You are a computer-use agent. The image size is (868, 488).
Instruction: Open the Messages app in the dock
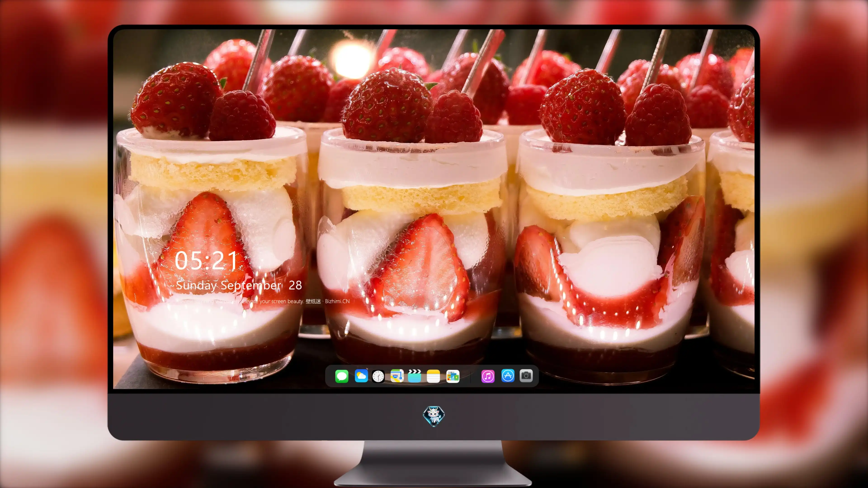pos(342,376)
